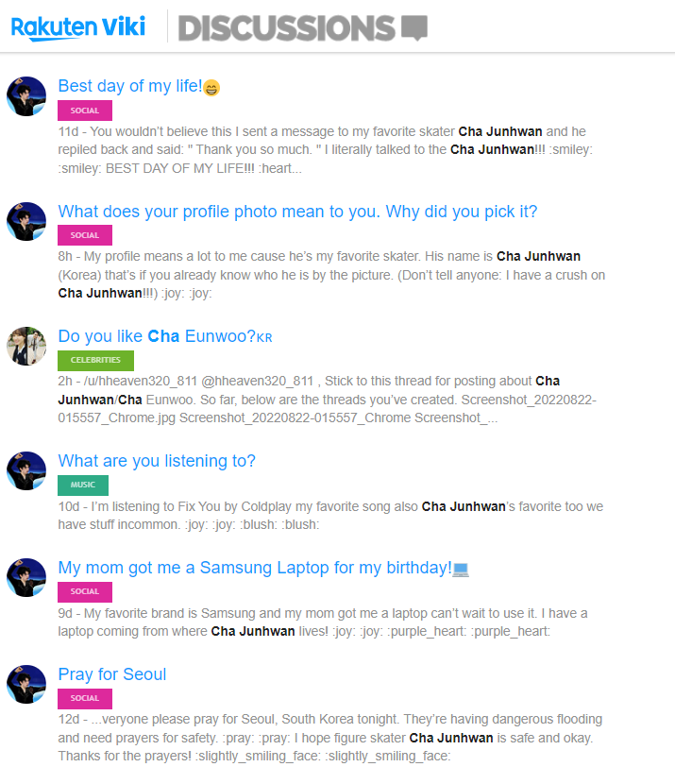675x784 pixels.
Task: Open avatar beside 'Pray for Seoul' post
Action: (x=26, y=684)
